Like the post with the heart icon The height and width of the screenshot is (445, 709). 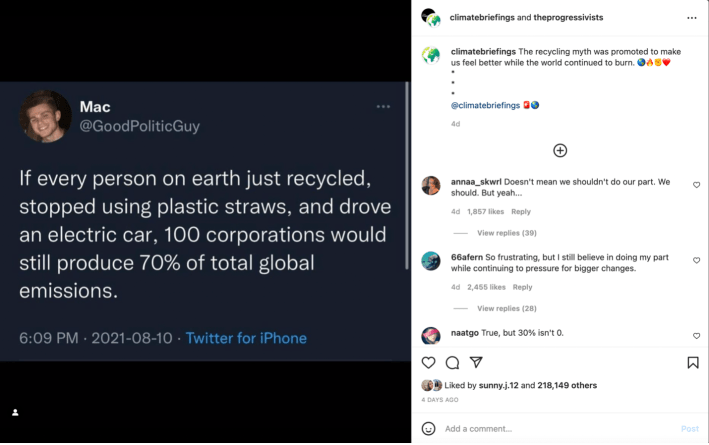[429, 362]
